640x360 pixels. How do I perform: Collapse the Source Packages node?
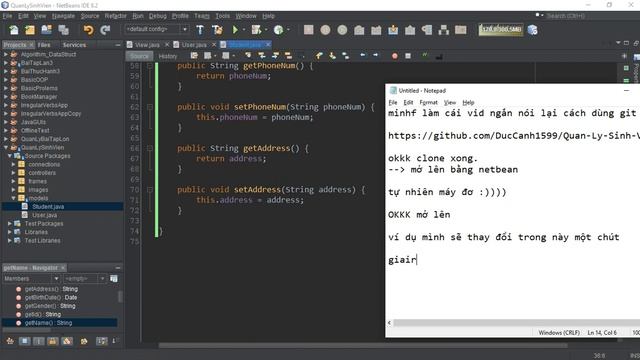coord(10,156)
